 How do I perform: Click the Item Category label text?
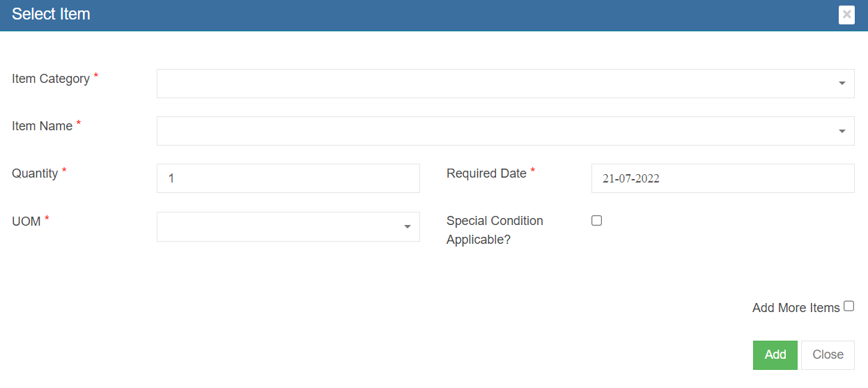tap(51, 79)
